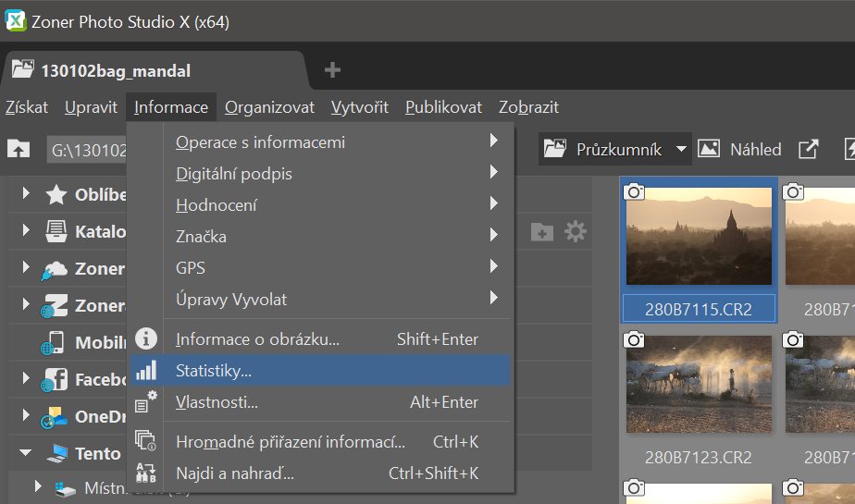Image resolution: width=855 pixels, height=504 pixels.
Task: Click the open in external window icon
Action: pyautogui.click(x=808, y=149)
